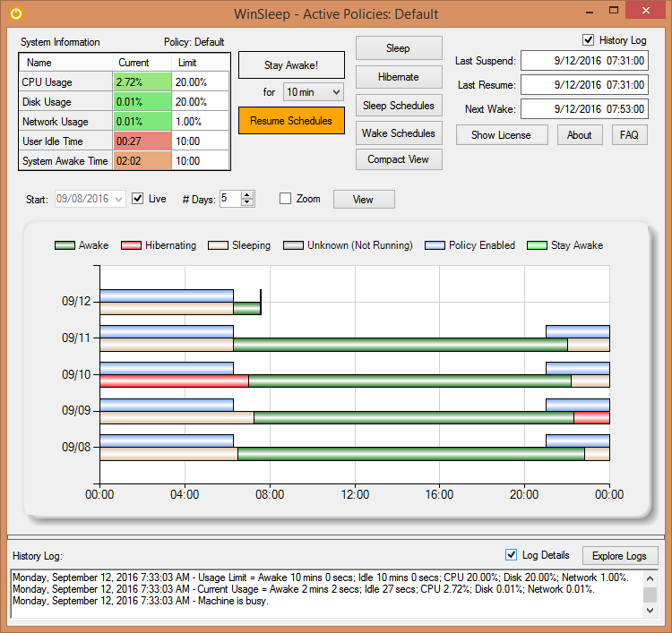Image resolution: width=672 pixels, height=633 pixels.
Task: Click the Network Usage limit 1.00%
Action: [200, 122]
